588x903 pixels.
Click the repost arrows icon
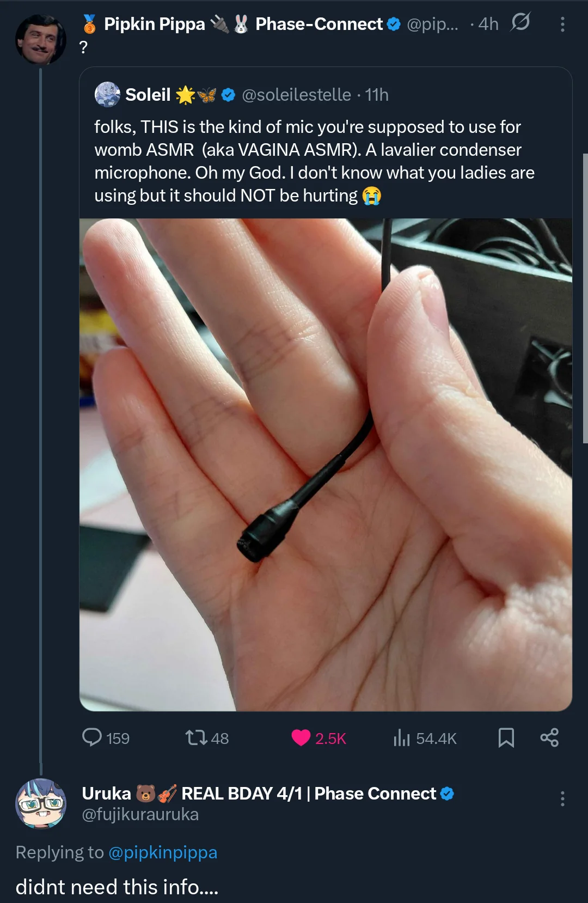[196, 737]
